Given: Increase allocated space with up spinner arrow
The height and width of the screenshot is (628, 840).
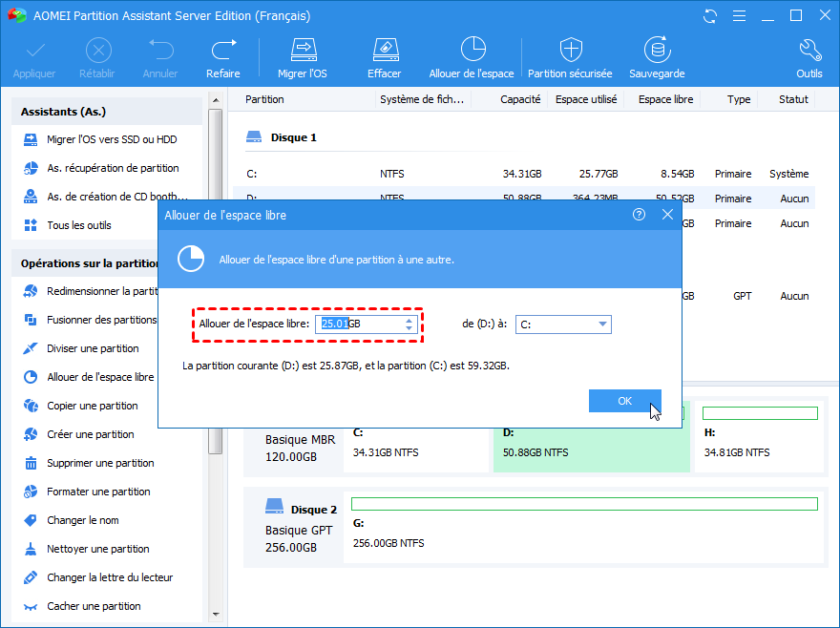Looking at the screenshot, I should pyautogui.click(x=409, y=320).
